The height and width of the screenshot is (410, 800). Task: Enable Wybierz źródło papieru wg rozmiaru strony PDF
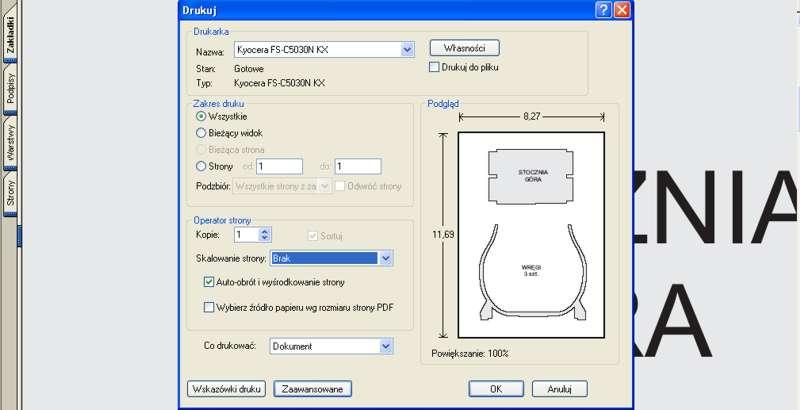[209, 308]
